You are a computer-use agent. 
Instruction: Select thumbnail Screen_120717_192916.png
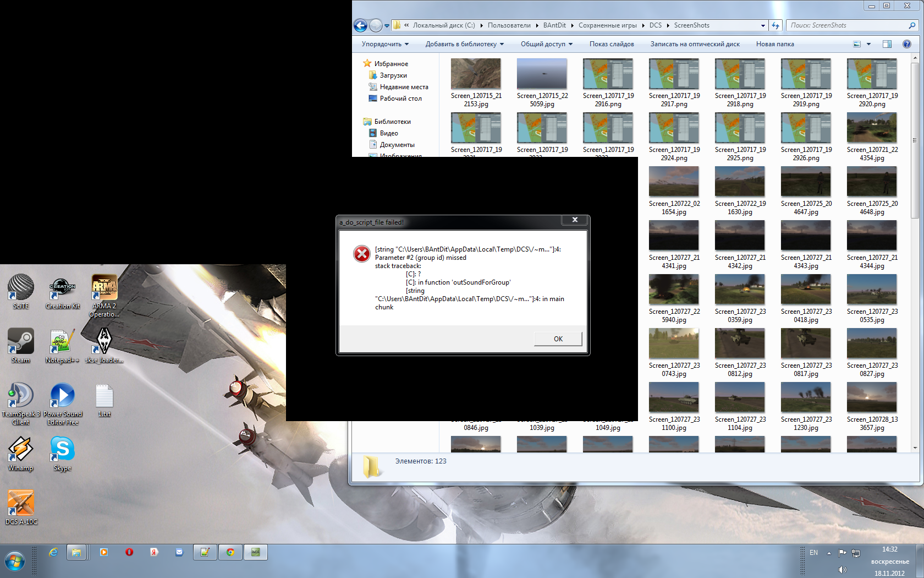(608, 83)
